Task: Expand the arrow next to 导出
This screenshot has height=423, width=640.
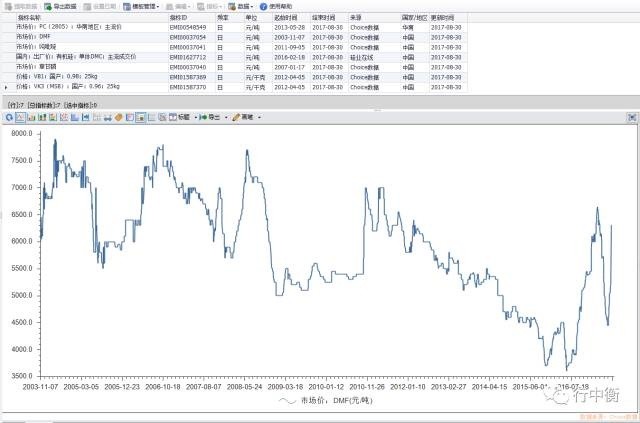Action: (x=226, y=118)
